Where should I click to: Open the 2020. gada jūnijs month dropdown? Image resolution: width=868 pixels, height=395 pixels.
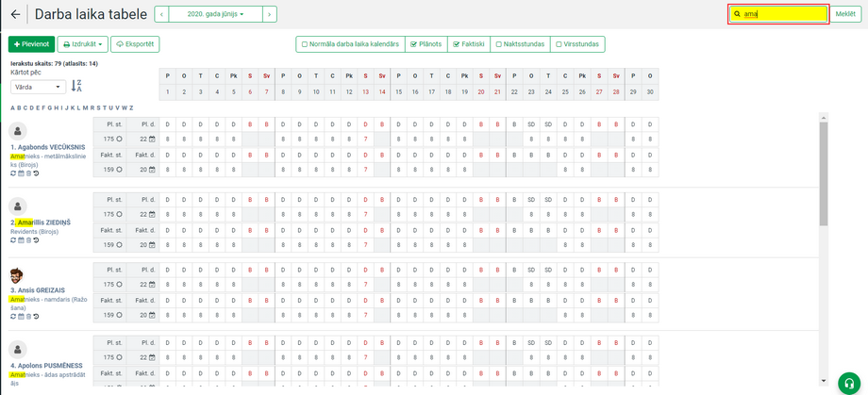[x=215, y=14]
